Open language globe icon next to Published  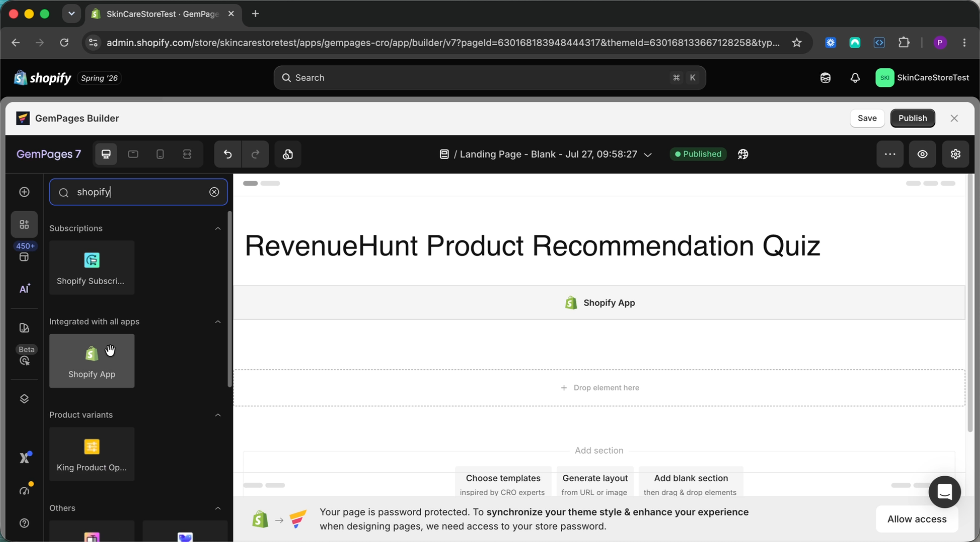pos(743,154)
